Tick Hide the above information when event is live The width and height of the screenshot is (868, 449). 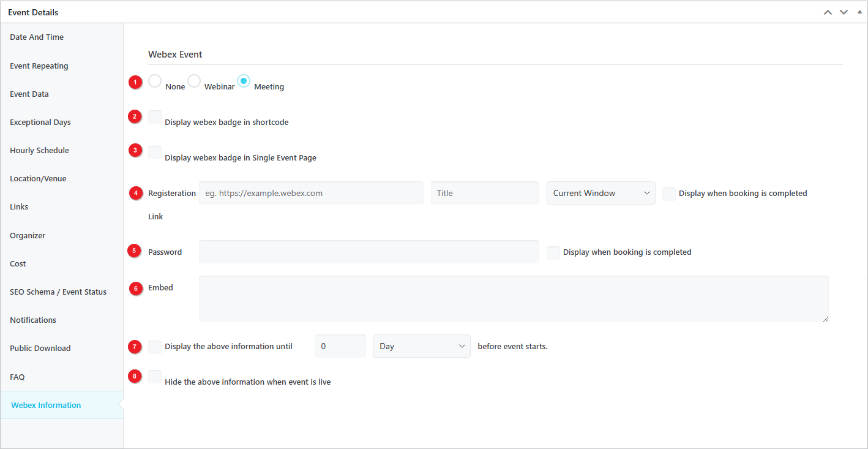pos(155,377)
